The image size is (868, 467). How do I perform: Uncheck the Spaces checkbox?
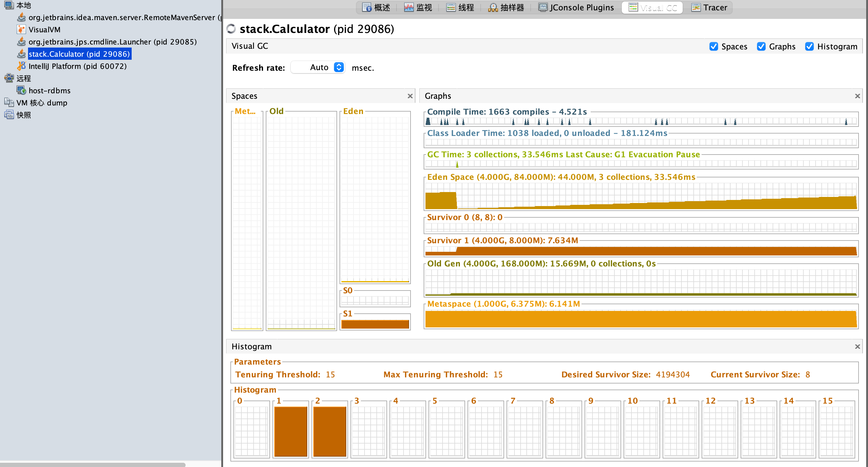(713, 47)
